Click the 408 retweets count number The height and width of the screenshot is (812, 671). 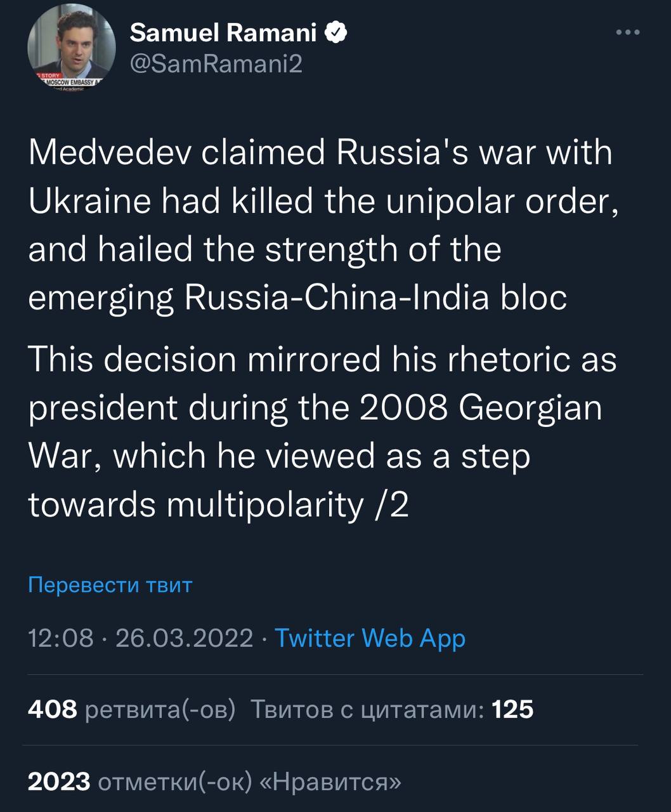click(x=53, y=709)
